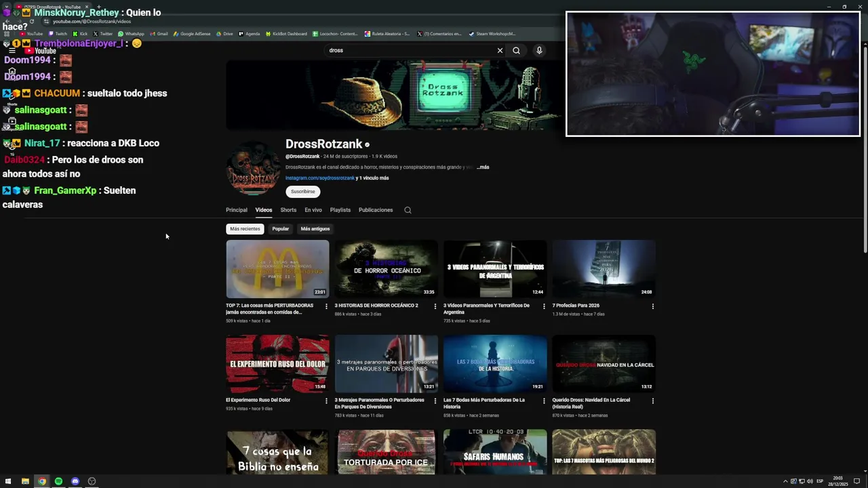Expand the Chrome tab search dropdown
The image size is (868, 488).
(7, 7)
